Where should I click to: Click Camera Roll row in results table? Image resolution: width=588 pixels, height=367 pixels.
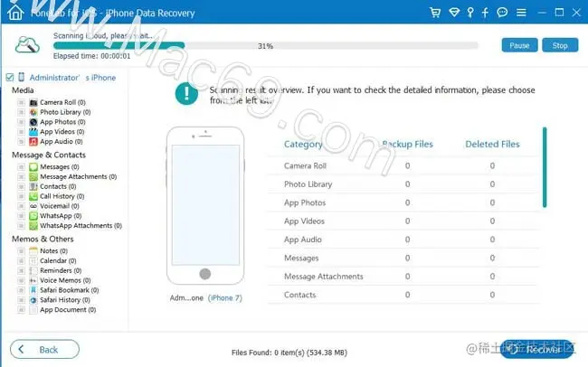tap(403, 165)
